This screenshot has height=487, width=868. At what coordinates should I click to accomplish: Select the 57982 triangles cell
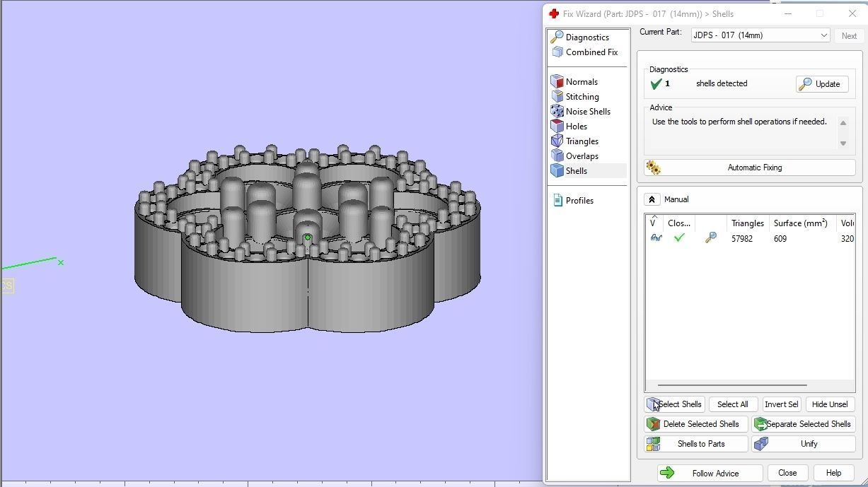(742, 239)
